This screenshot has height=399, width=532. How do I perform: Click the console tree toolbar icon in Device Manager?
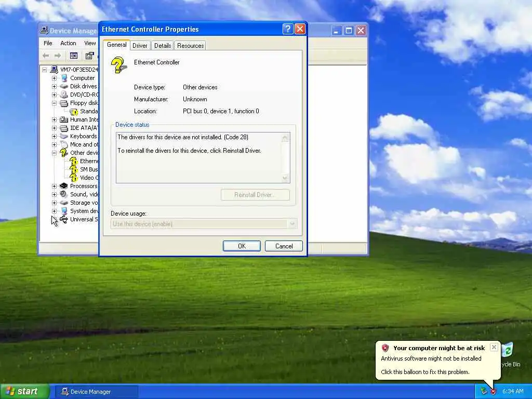[74, 55]
